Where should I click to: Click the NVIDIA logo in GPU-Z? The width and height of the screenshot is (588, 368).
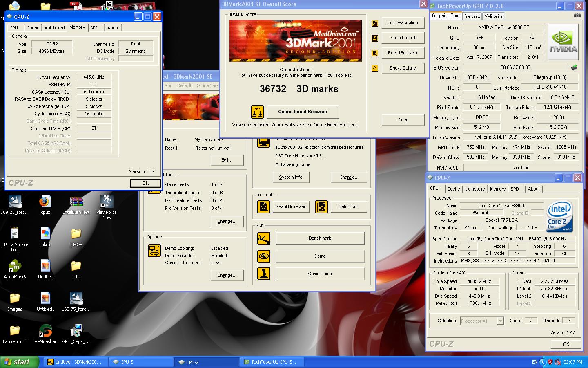[x=563, y=41]
